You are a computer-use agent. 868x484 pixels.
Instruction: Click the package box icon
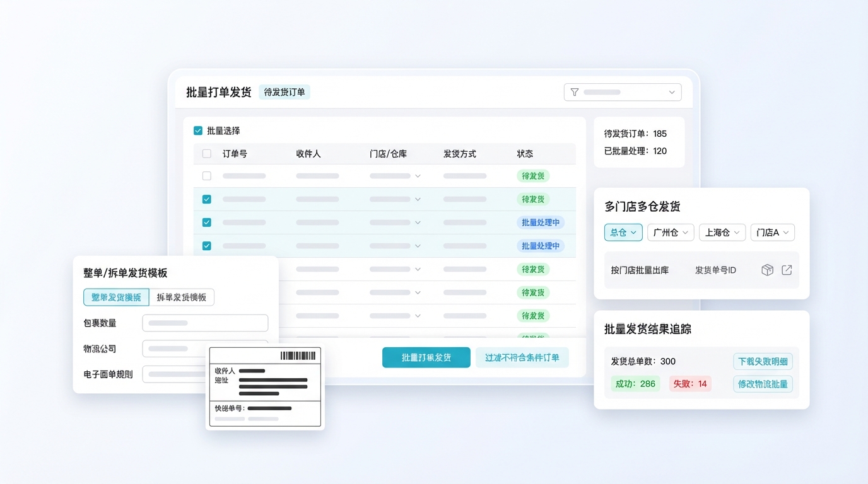[x=767, y=270]
